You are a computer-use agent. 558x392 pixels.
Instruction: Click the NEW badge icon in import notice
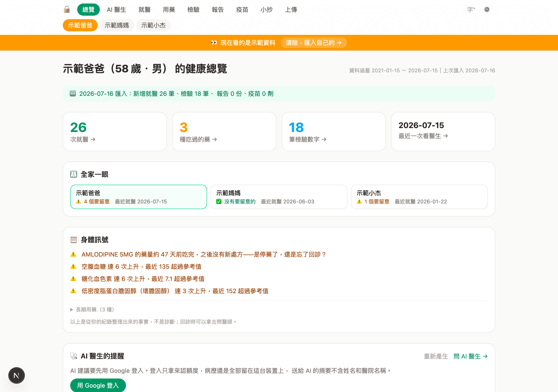click(73, 93)
